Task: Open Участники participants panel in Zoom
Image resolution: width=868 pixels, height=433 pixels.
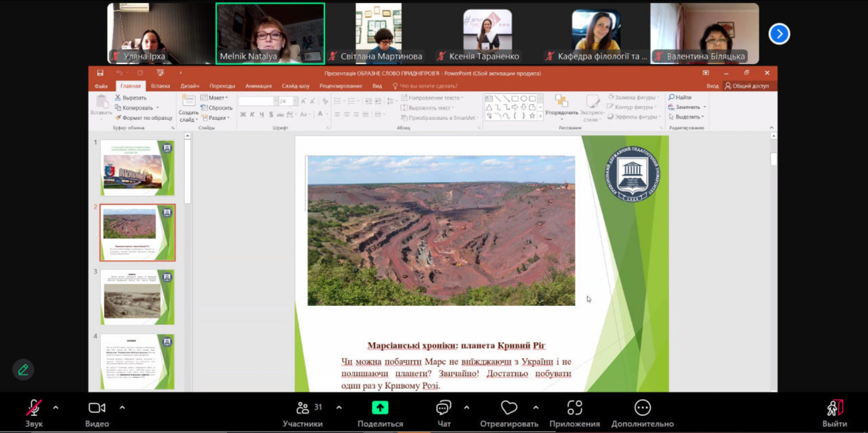Action: [x=303, y=414]
